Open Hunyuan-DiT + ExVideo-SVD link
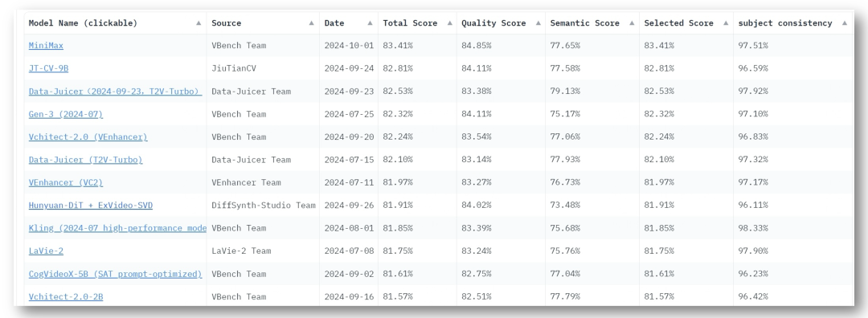Viewport: 868px width, 318px height. 91,206
